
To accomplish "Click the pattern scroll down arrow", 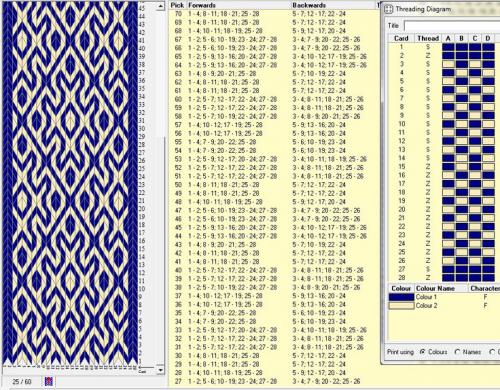I will pyautogui.click(x=161, y=370).
